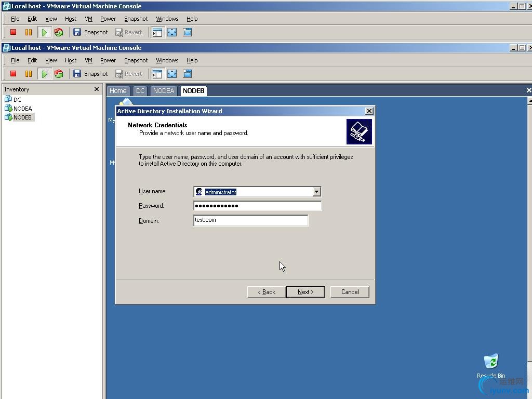Image resolution: width=532 pixels, height=399 pixels.
Task: Cancel the Active Directory Installation Wizard
Action: click(x=350, y=292)
